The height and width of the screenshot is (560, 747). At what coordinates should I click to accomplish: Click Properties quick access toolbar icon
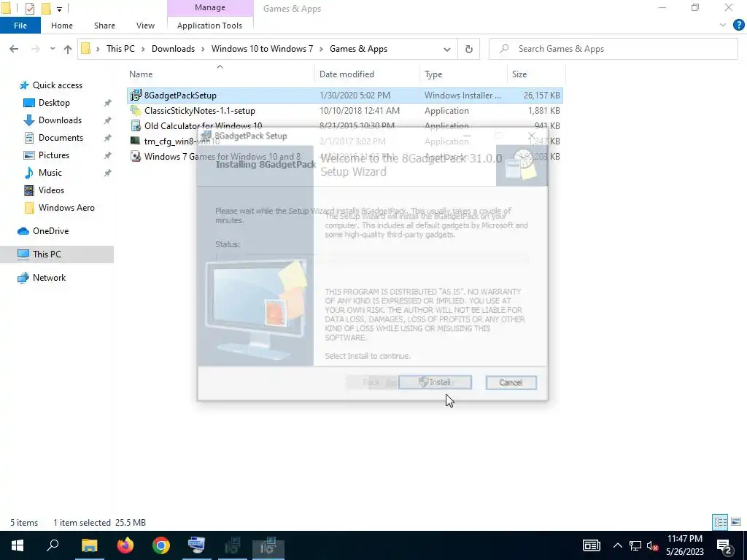tap(29, 8)
